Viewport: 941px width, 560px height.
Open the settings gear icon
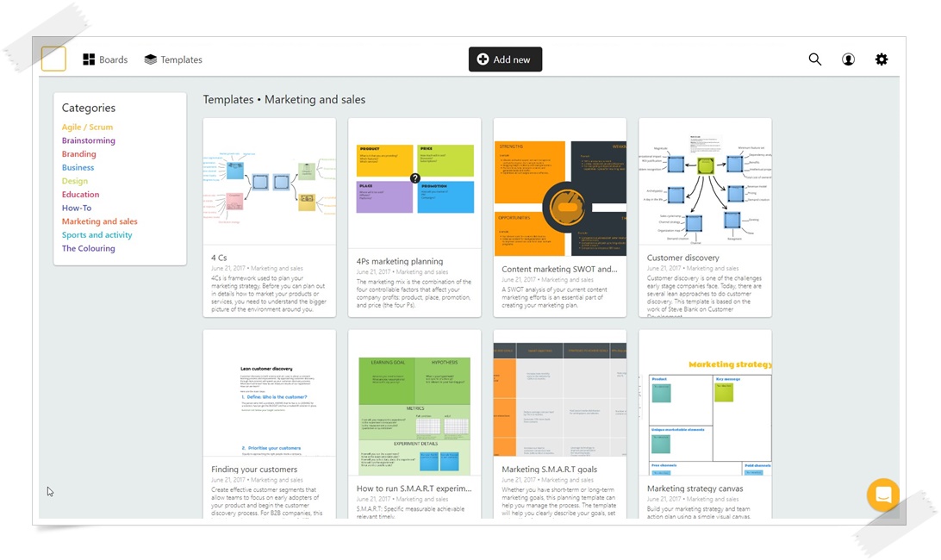[881, 59]
